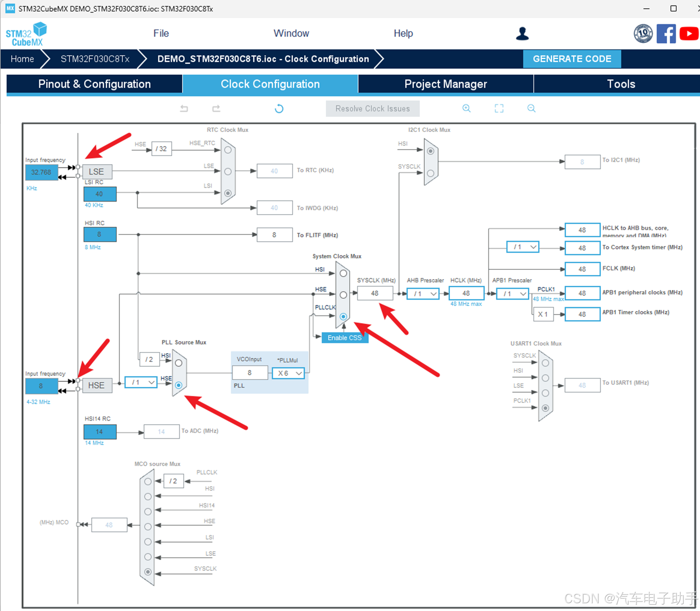Select HSI in I2C1 Clock Mux

[430, 151]
